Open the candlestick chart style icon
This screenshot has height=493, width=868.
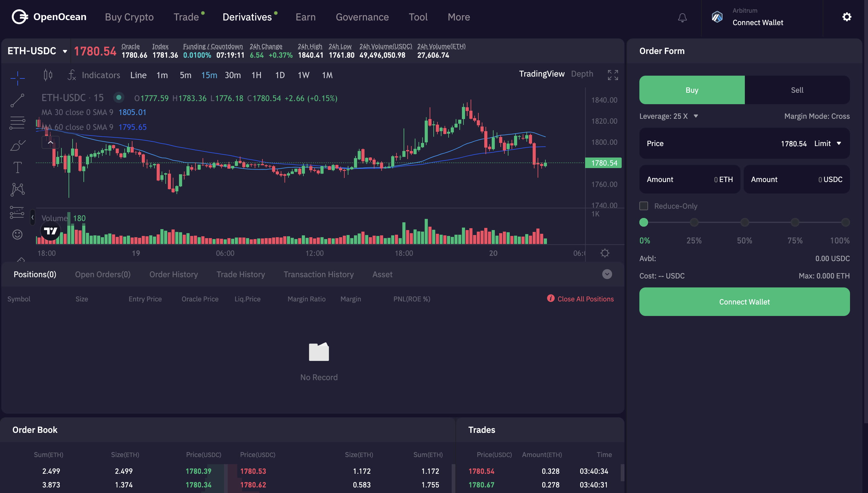click(48, 75)
